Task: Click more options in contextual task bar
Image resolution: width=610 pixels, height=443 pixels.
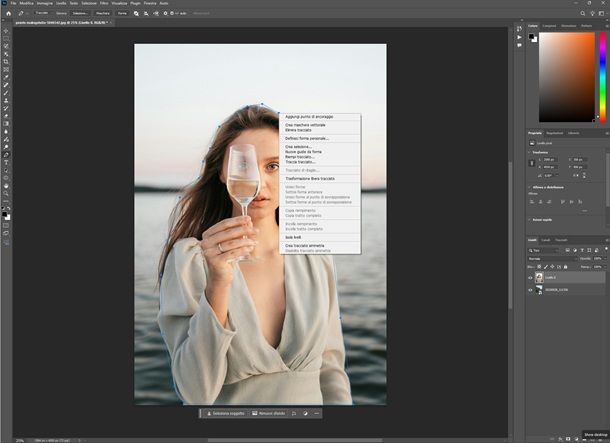Action: click(317, 413)
